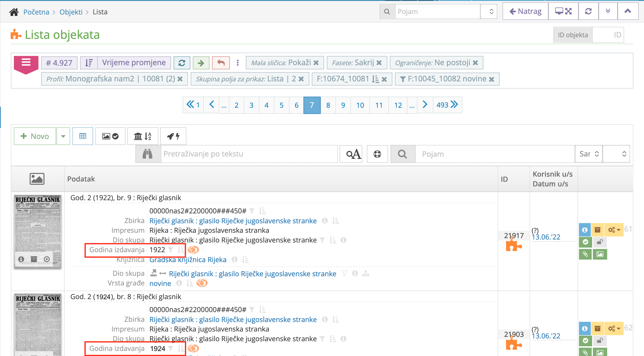Remove Skupina polja za prikaz filter
The width and height of the screenshot is (644, 356).
pyautogui.click(x=301, y=79)
